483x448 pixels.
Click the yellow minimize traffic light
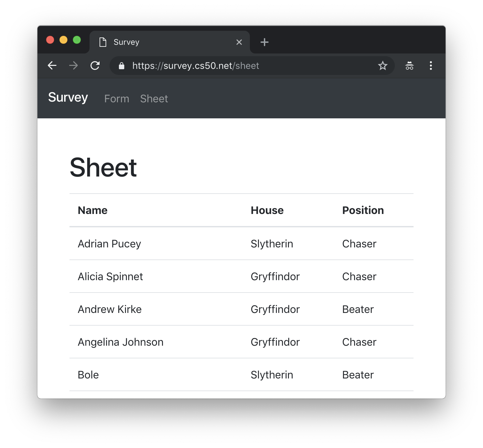coord(63,40)
